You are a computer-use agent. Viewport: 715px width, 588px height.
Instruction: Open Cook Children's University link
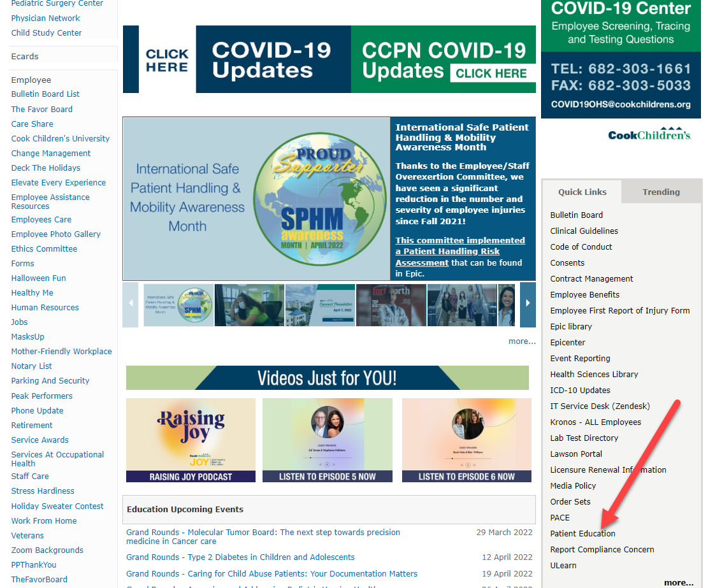[60, 138]
